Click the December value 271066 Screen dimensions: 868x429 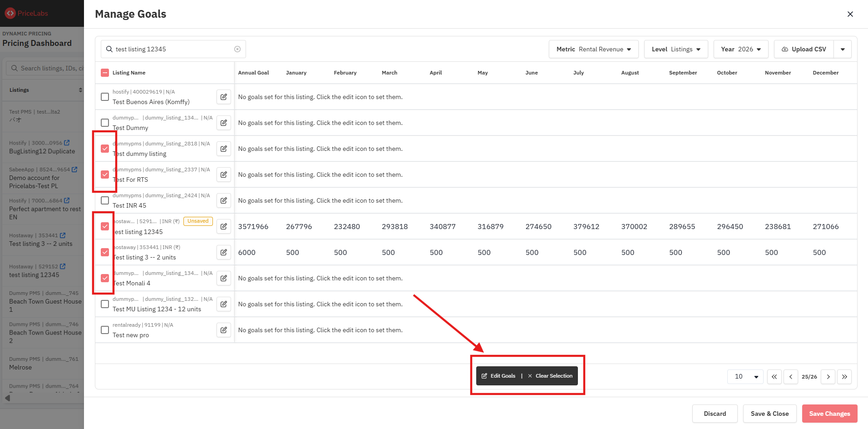point(826,226)
